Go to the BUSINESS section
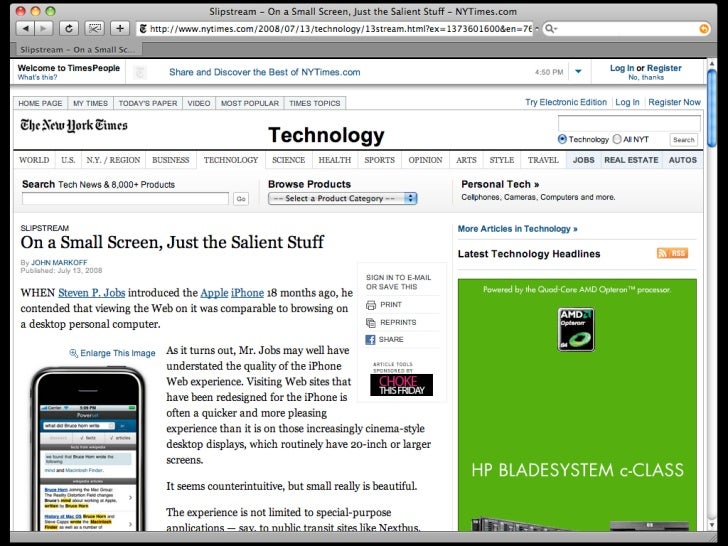728x546 pixels. [171, 160]
